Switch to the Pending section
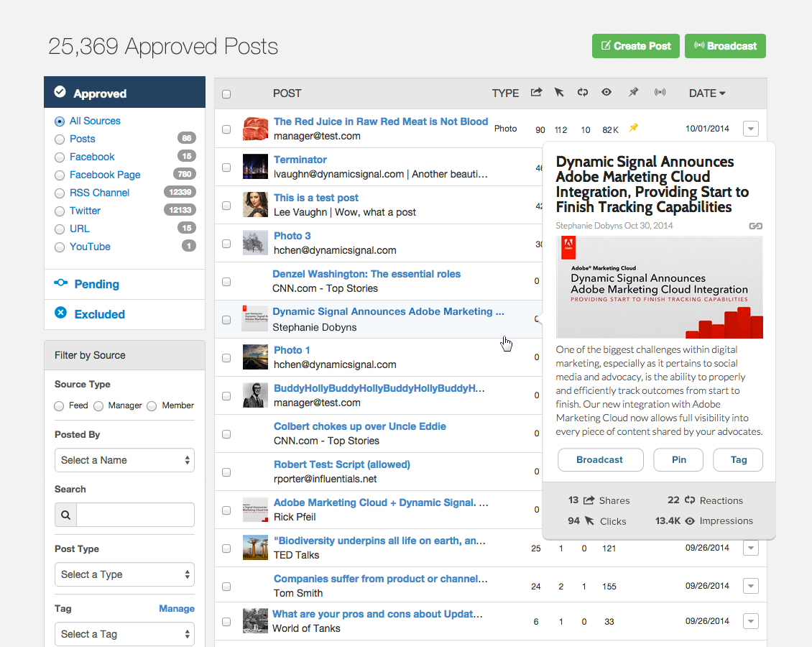 coord(96,284)
